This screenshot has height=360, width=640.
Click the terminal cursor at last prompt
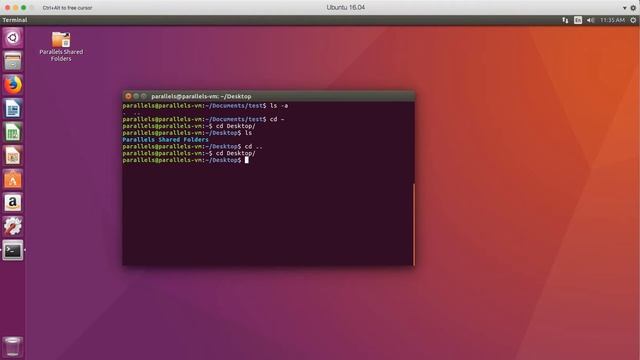pyautogui.click(x=247, y=160)
